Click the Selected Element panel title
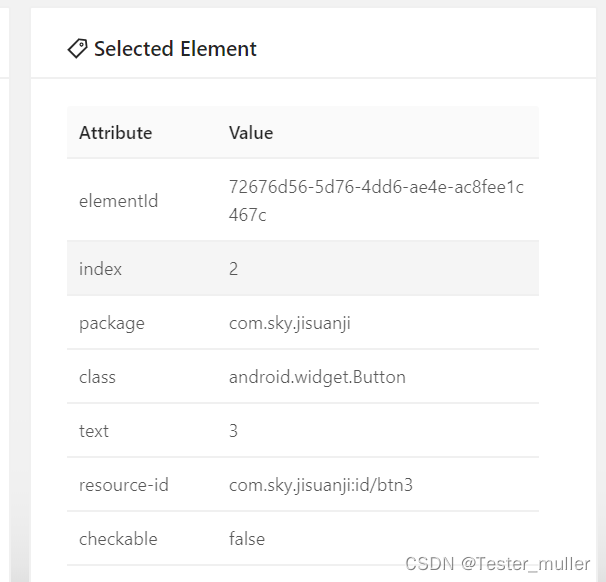 coord(175,49)
